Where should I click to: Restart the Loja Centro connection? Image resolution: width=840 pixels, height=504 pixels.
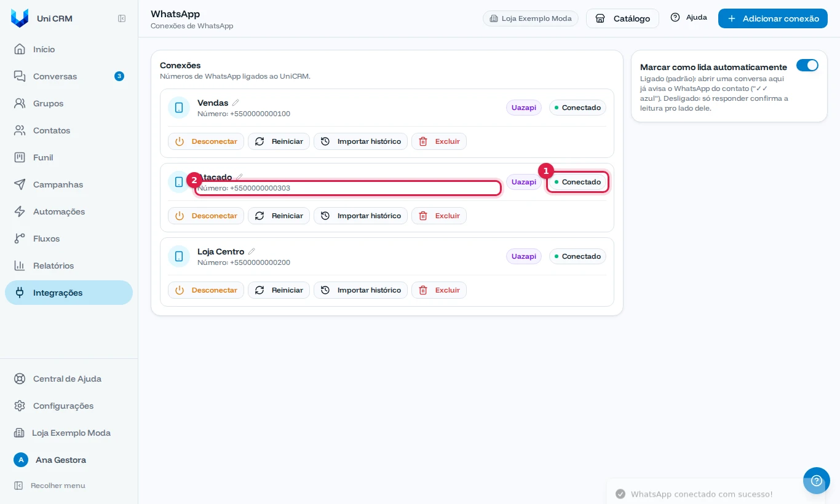tap(279, 290)
